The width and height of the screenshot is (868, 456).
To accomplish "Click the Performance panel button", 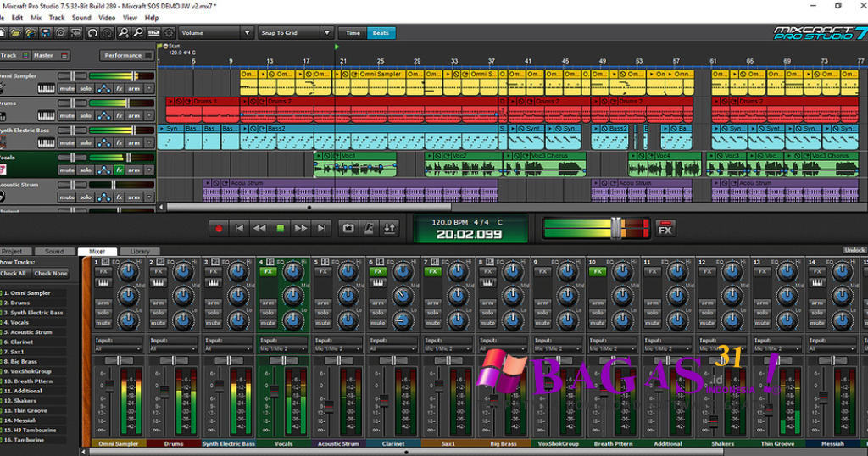I will point(127,55).
